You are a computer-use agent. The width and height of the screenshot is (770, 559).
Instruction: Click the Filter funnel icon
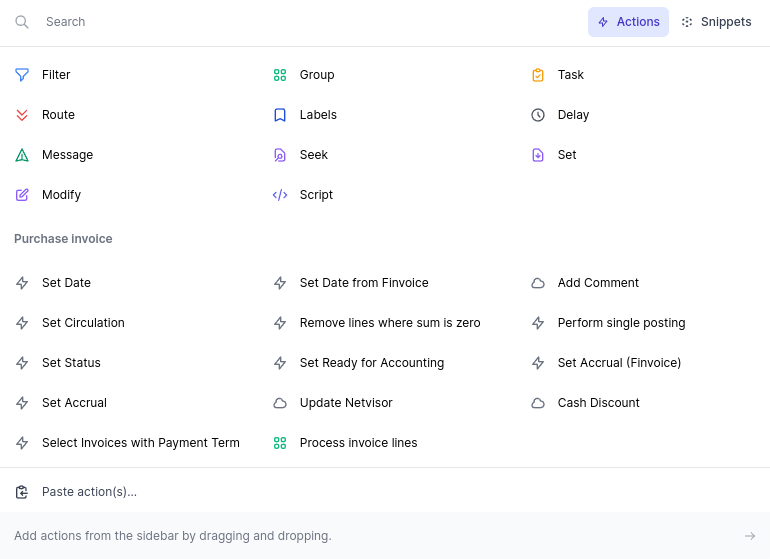click(x=22, y=75)
